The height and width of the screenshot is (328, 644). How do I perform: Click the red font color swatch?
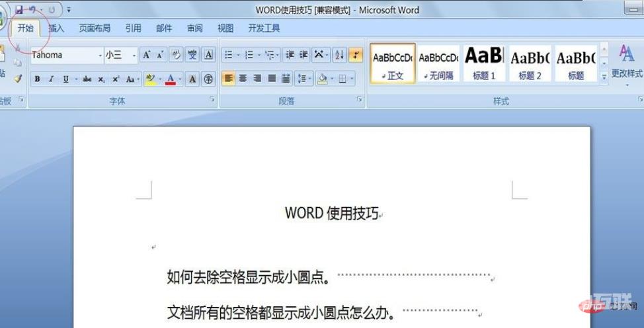(x=171, y=79)
